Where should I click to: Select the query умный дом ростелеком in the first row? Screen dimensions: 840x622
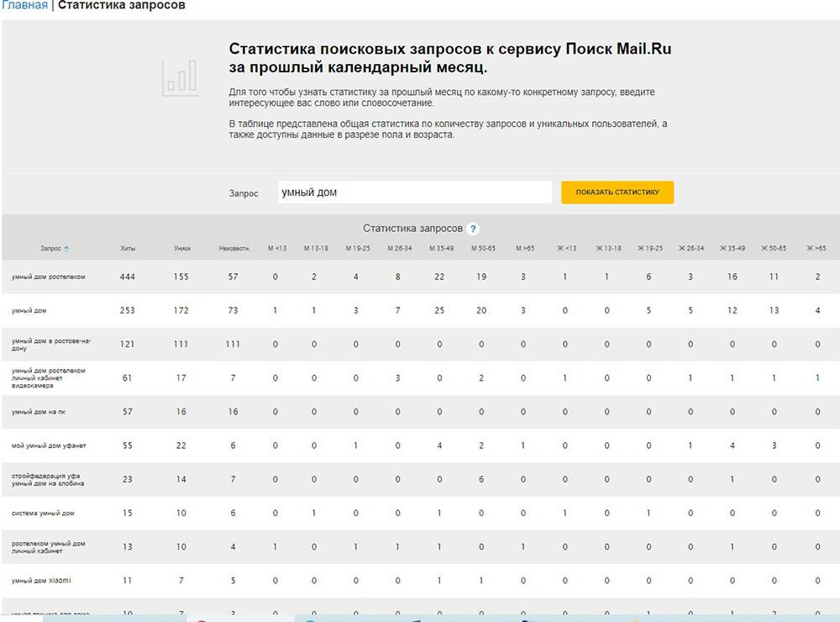coord(48,277)
